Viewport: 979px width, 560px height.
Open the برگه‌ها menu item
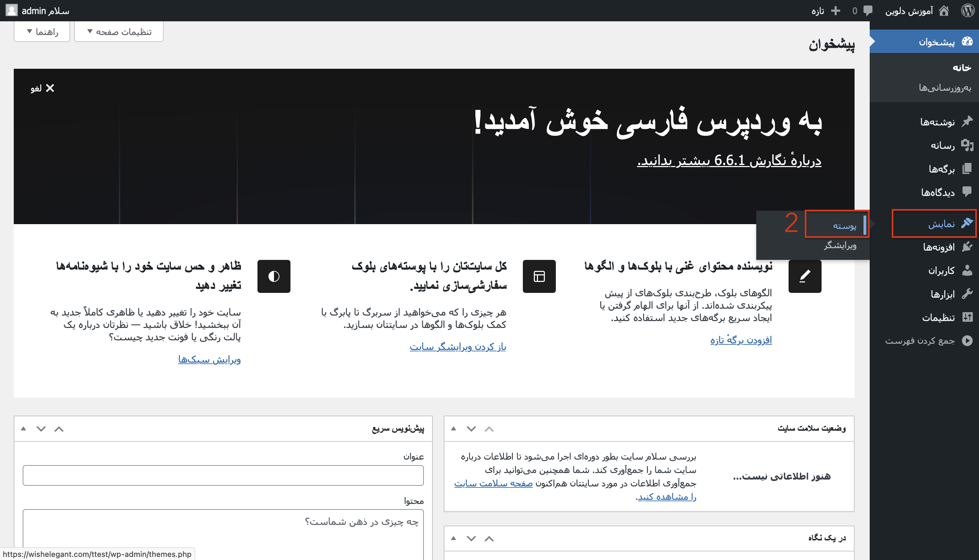click(x=924, y=169)
